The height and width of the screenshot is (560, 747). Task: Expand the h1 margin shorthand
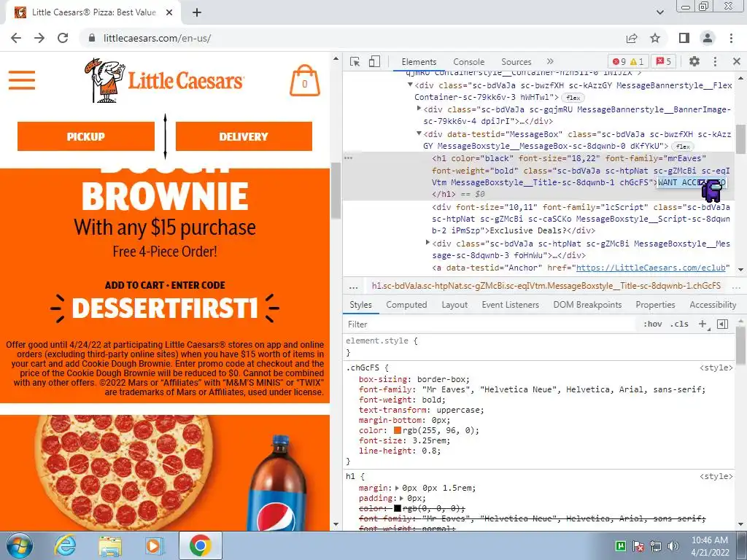tap(398, 488)
